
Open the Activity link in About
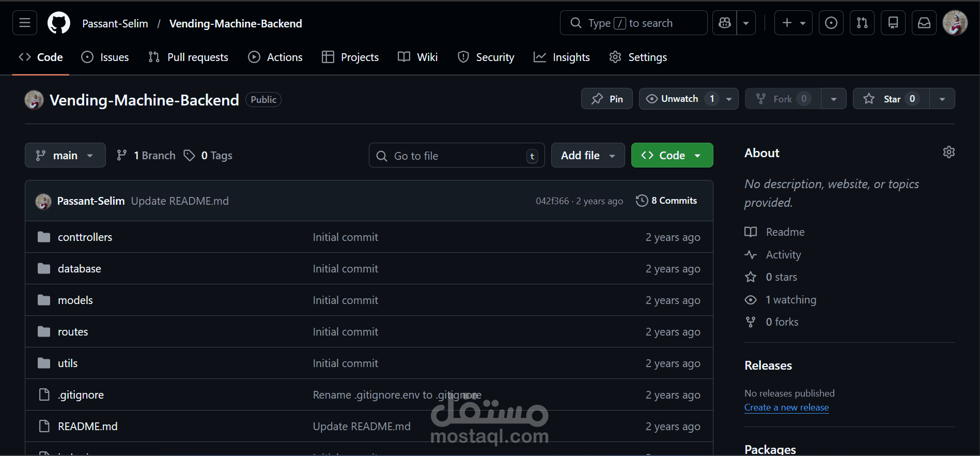773,254
